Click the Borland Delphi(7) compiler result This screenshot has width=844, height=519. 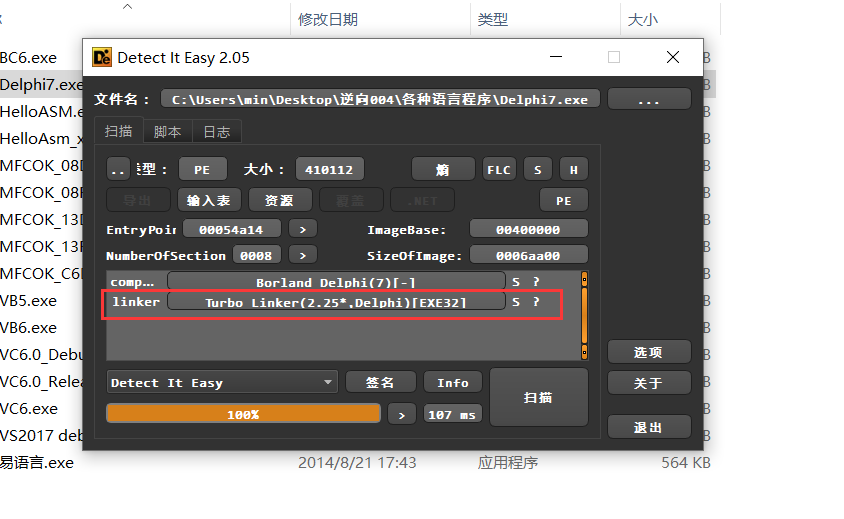336,282
